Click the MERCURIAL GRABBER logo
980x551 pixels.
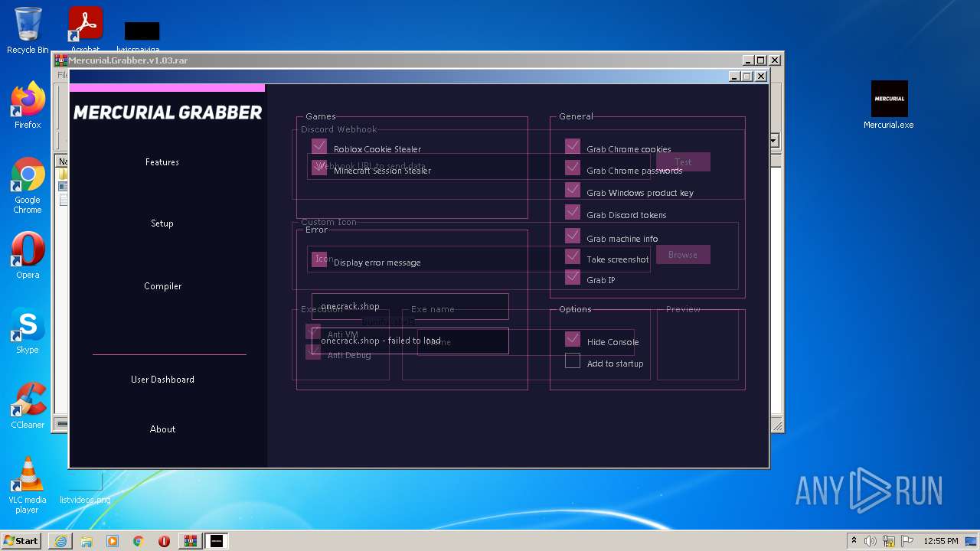(168, 112)
